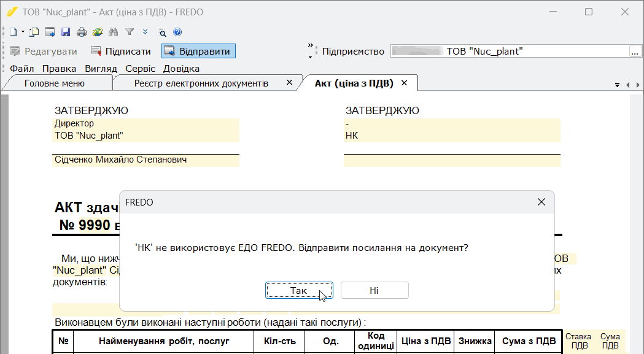This screenshot has height=354, width=644.
Task: Click the blue floppy save icon
Action: click(x=66, y=32)
